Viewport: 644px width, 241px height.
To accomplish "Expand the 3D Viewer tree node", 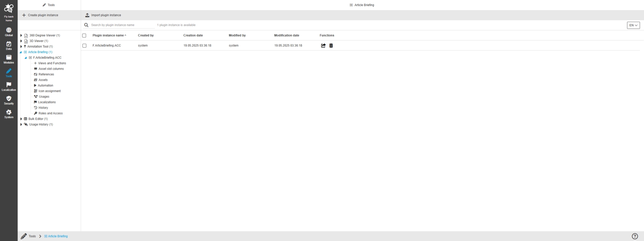I will tap(21, 41).
